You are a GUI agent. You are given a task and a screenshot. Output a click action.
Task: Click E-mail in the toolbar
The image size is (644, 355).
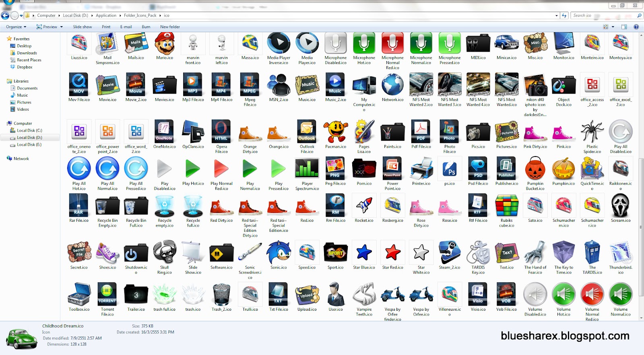click(x=126, y=27)
